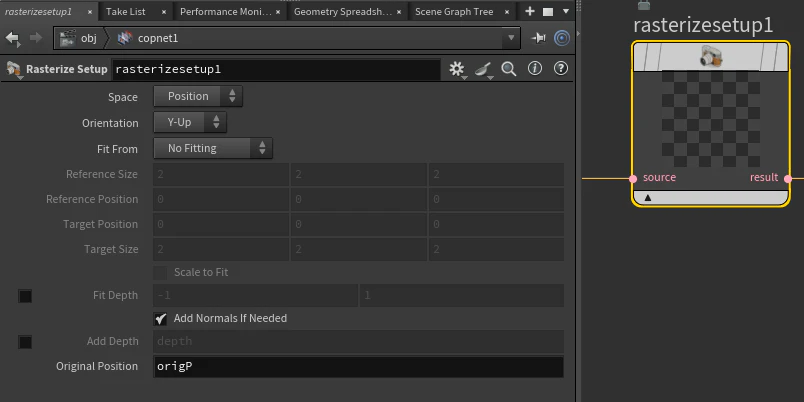
Task: Click the Original Position parameter label
Action: (x=97, y=366)
